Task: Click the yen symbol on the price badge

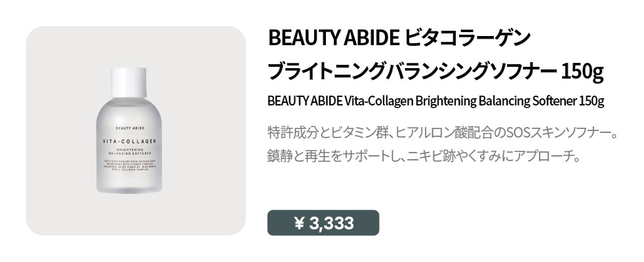Action: coord(300,223)
